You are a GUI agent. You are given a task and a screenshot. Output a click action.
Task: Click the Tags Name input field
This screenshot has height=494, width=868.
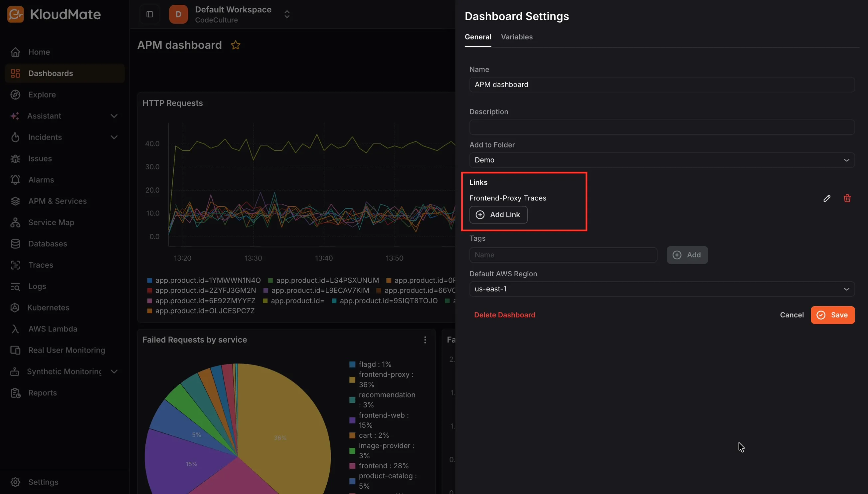pyautogui.click(x=563, y=255)
